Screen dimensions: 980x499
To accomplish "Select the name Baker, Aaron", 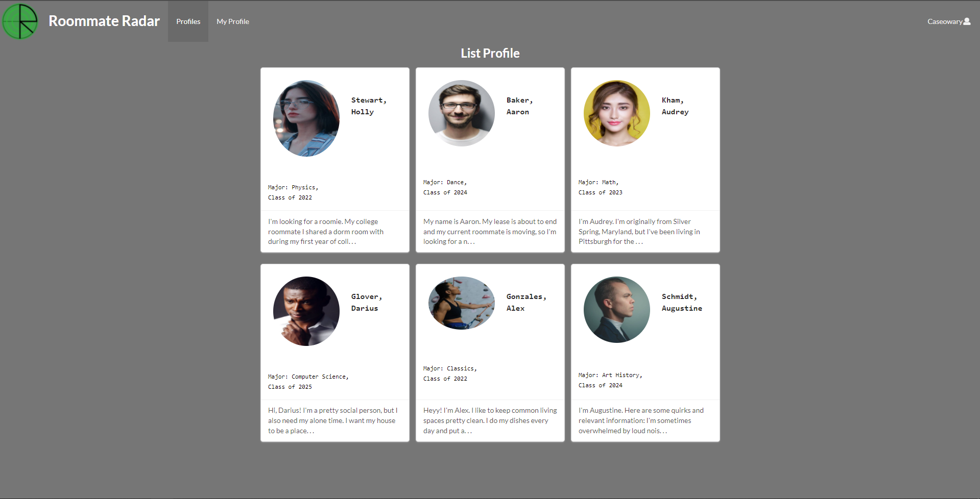I will pos(520,106).
